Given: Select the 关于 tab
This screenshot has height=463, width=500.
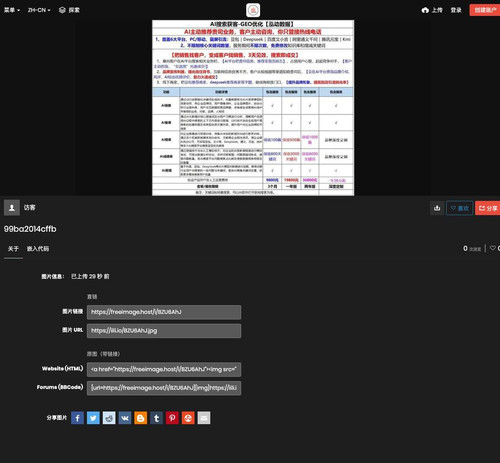Looking at the screenshot, I should click(x=13, y=249).
